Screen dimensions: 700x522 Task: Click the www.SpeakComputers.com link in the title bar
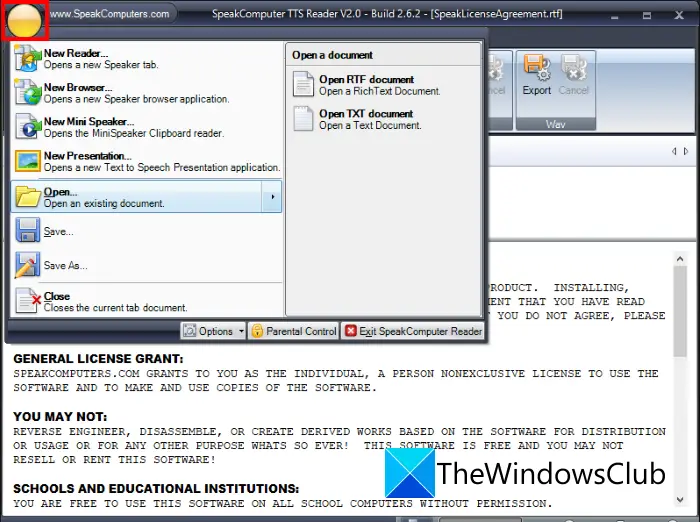pos(110,14)
